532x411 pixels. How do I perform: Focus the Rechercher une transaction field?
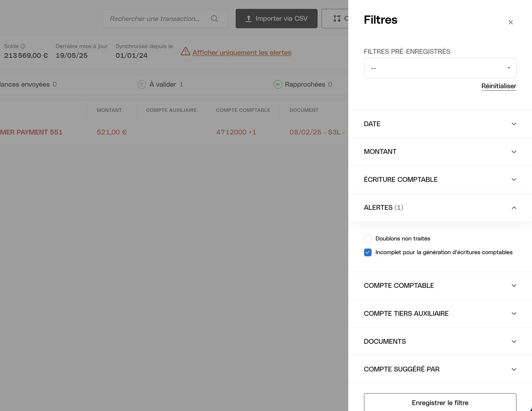[166, 19]
